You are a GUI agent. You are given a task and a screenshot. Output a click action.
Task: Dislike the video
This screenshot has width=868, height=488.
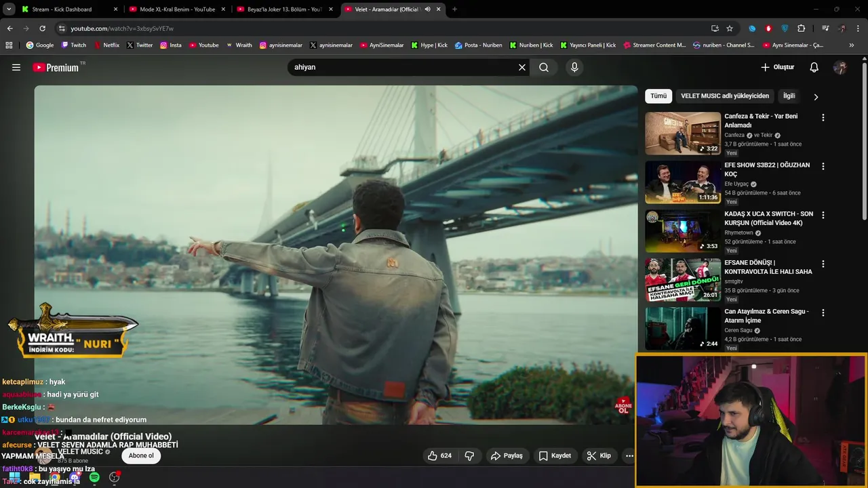[469, 455]
